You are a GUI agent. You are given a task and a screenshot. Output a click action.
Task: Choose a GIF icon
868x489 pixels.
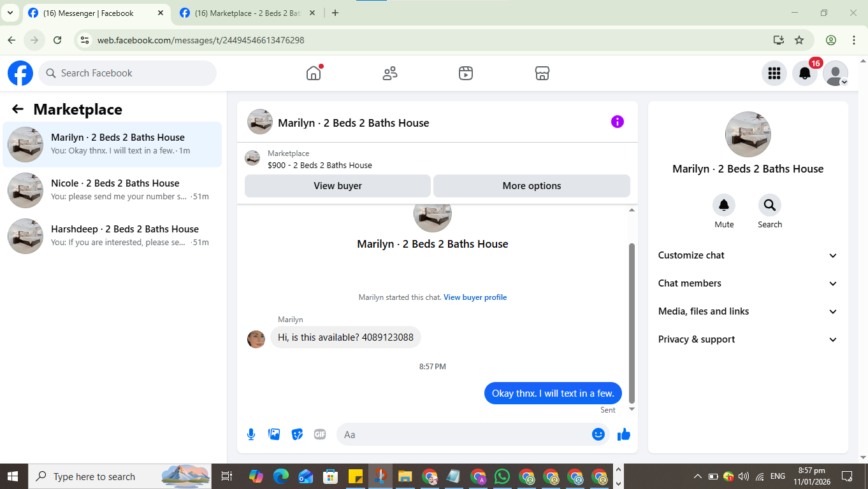(320, 434)
